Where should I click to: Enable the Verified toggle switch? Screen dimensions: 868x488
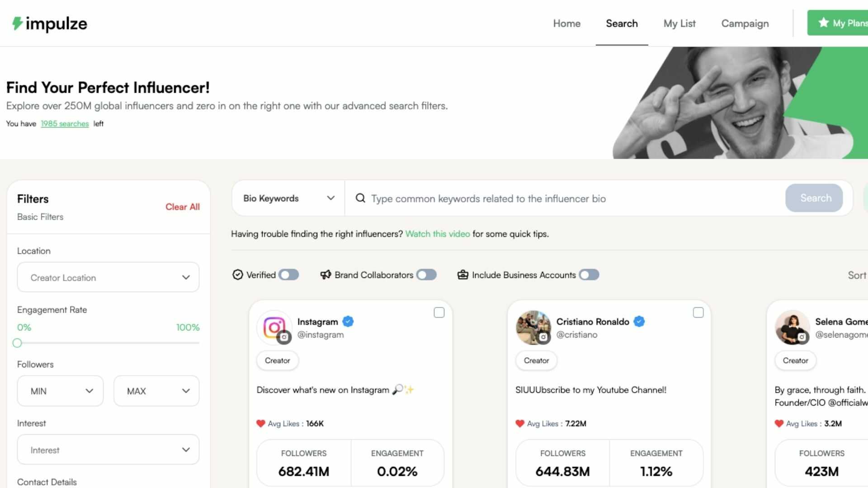[288, 275]
